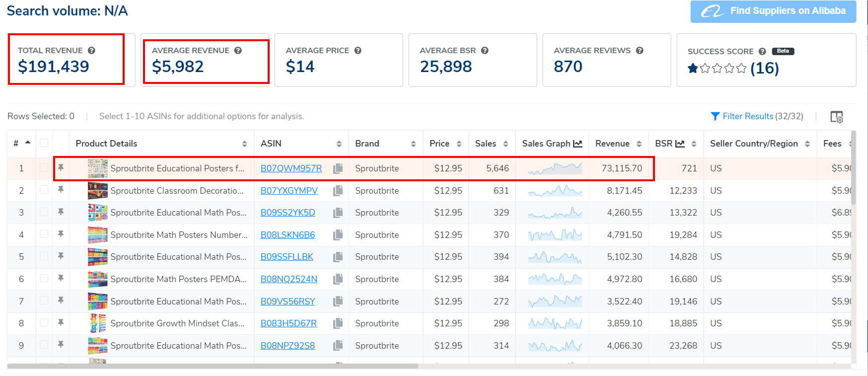Click the Filter Results funnel icon
The width and height of the screenshot is (868, 376).
pyautogui.click(x=715, y=116)
